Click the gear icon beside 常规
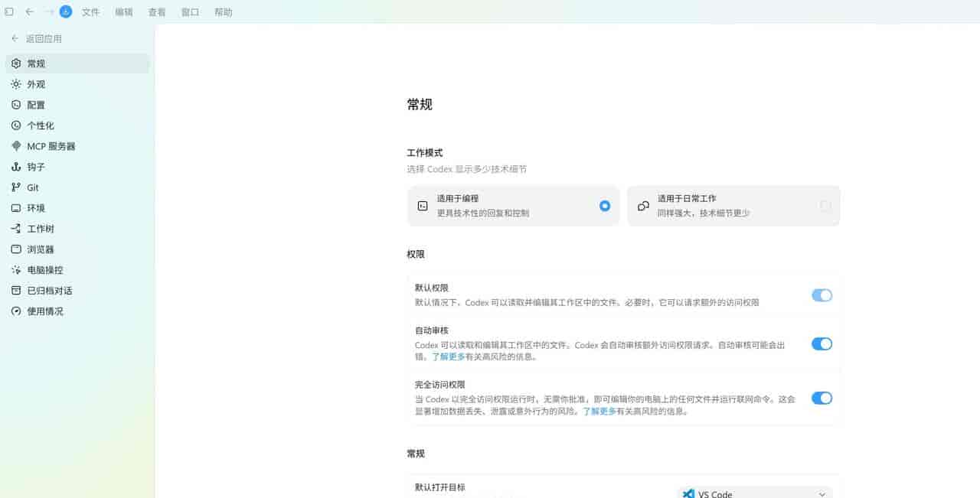980x498 pixels. tap(16, 63)
